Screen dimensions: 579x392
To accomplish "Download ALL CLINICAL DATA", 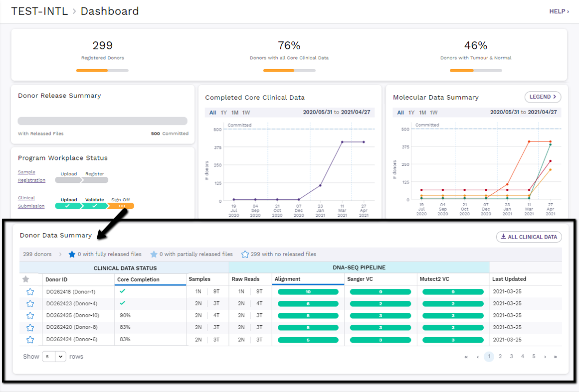I will click(529, 237).
